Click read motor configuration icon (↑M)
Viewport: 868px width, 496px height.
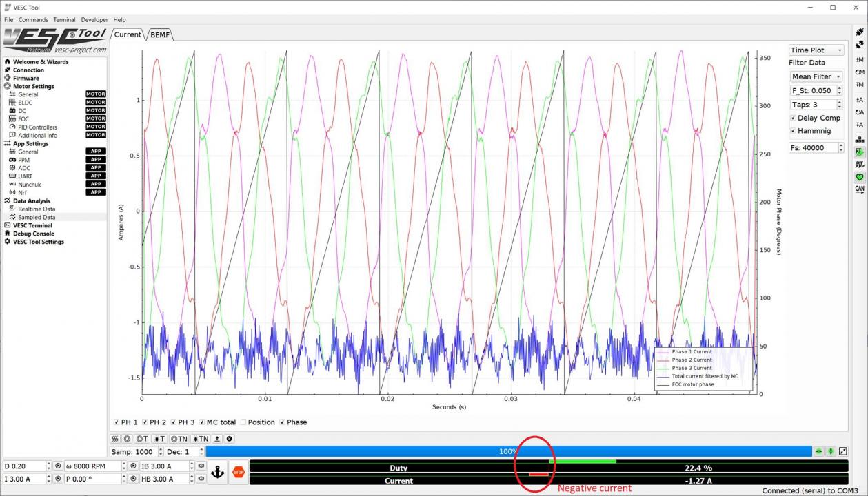pyautogui.click(x=859, y=59)
